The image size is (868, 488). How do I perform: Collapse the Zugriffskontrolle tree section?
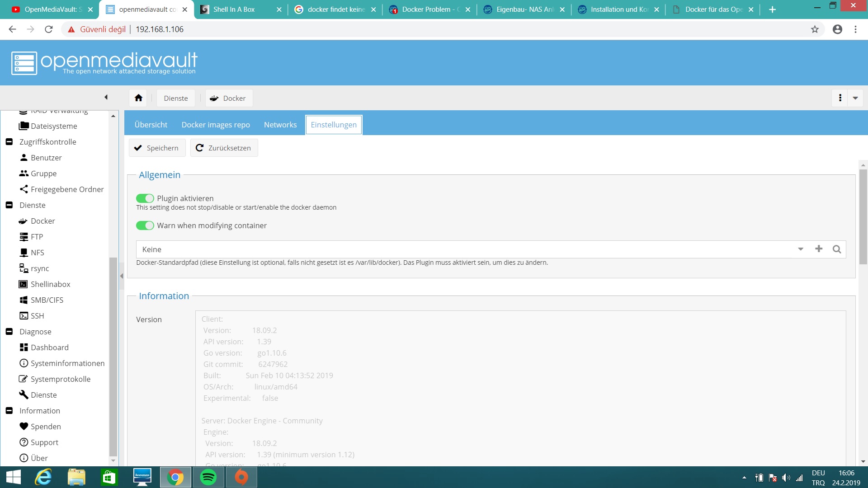click(x=9, y=142)
